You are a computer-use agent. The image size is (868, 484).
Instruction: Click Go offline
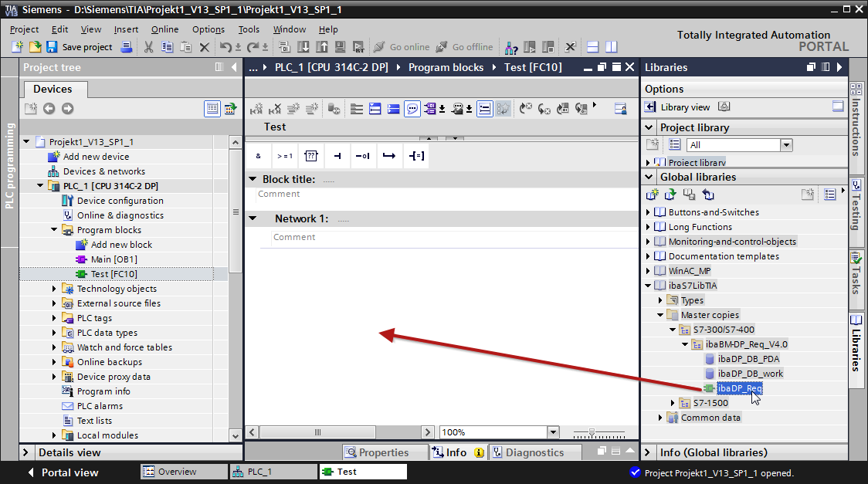click(464, 47)
